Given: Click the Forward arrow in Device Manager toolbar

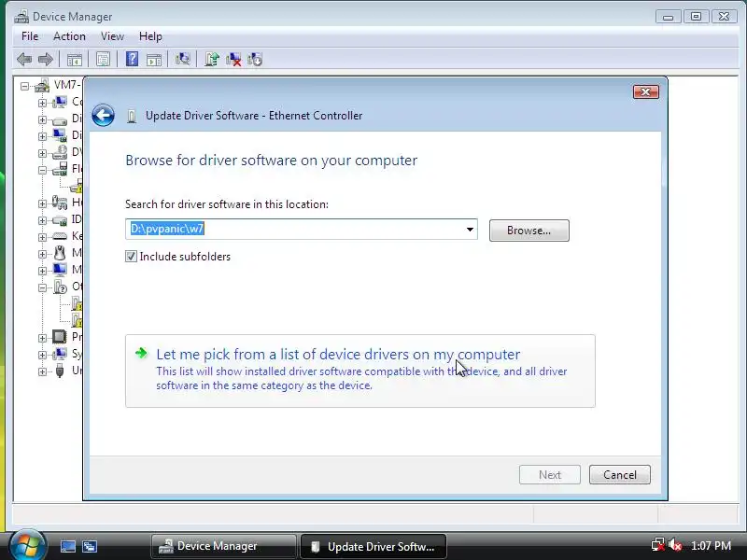Looking at the screenshot, I should (x=45, y=60).
